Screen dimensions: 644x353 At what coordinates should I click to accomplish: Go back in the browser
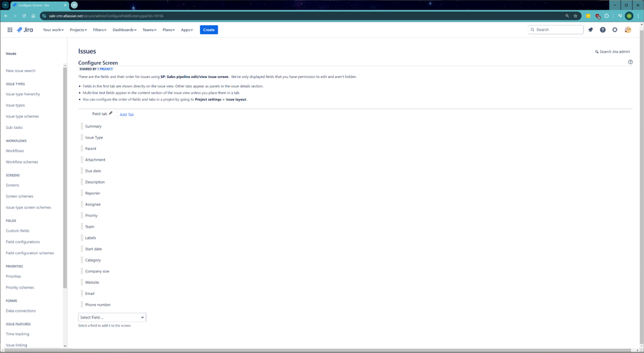[x=6, y=16]
